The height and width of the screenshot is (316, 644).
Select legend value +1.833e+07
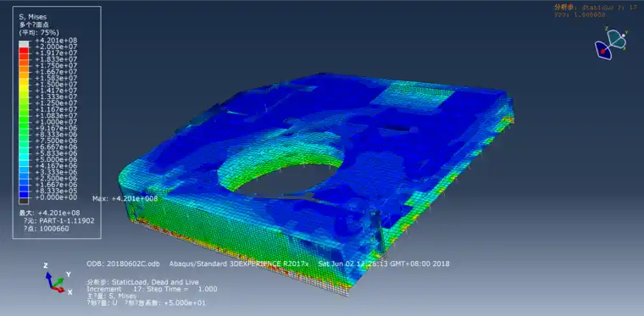click(x=56, y=59)
